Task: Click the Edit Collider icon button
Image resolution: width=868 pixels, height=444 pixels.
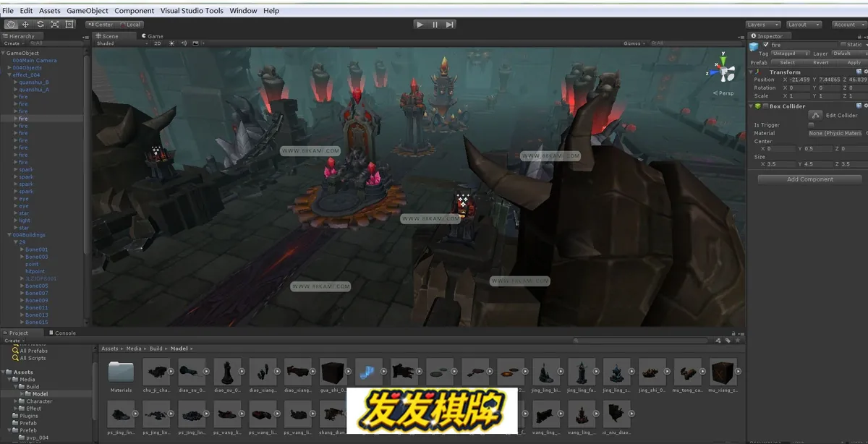Action: coord(815,115)
